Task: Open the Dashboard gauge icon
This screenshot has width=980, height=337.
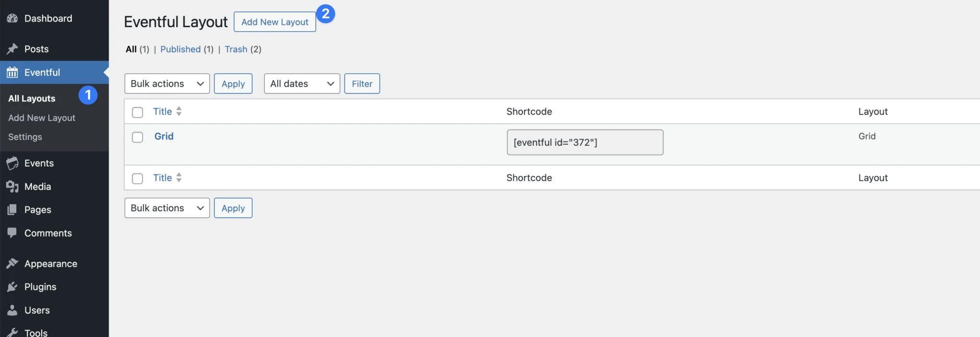Action: pyautogui.click(x=12, y=18)
